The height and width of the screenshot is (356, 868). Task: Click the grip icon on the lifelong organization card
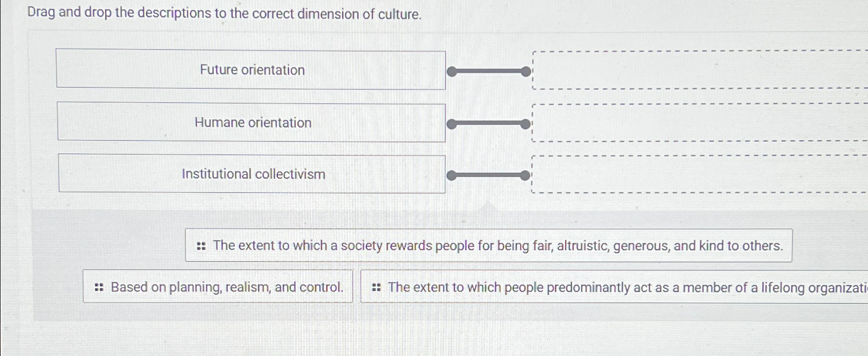377,288
